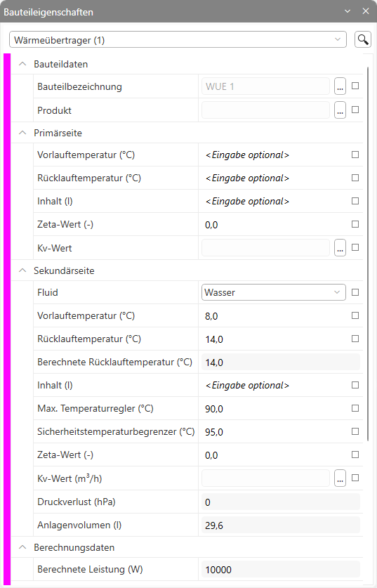Collapse the Berechnungsdaten section

[x=22, y=547]
